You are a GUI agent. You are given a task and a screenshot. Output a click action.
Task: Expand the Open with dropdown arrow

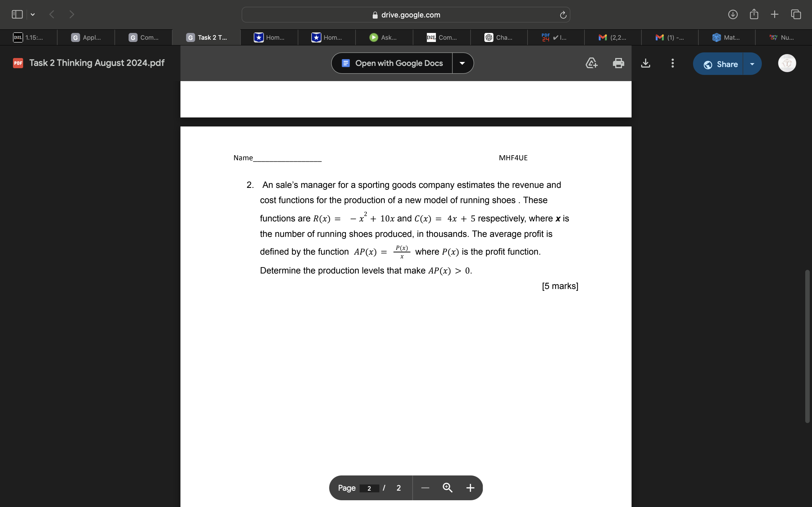463,63
